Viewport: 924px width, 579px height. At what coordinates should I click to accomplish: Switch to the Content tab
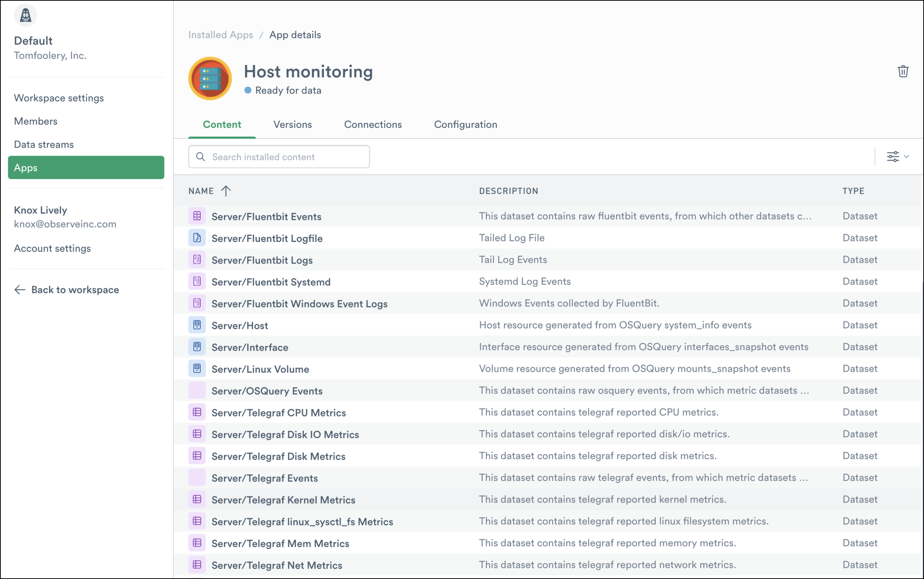pyautogui.click(x=222, y=124)
